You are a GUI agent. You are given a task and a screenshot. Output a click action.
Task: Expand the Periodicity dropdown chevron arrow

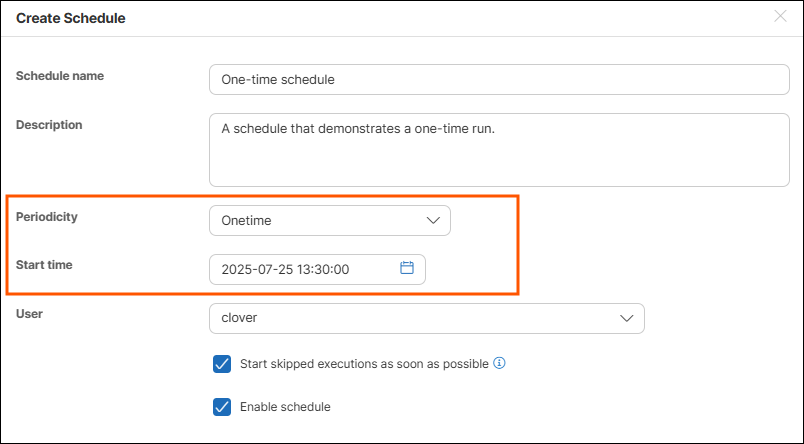pos(433,220)
